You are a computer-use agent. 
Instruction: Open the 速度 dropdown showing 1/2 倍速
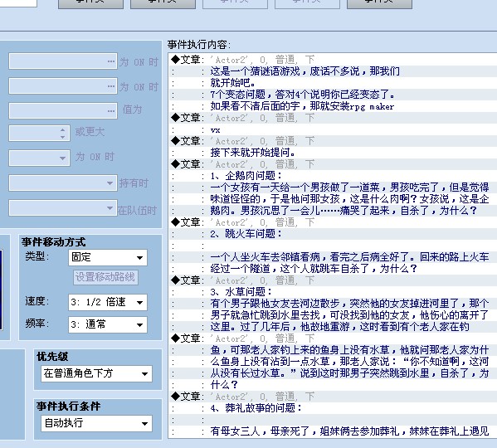click(x=108, y=302)
